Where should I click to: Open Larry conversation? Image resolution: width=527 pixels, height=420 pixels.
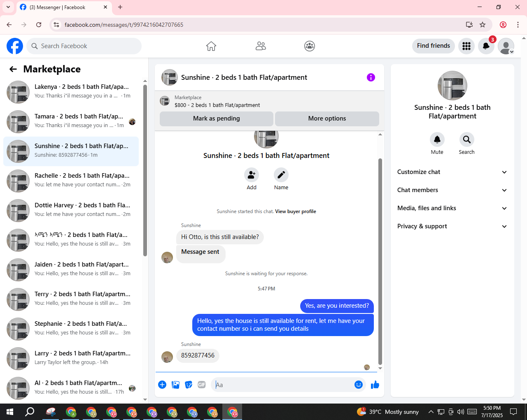[71, 359]
